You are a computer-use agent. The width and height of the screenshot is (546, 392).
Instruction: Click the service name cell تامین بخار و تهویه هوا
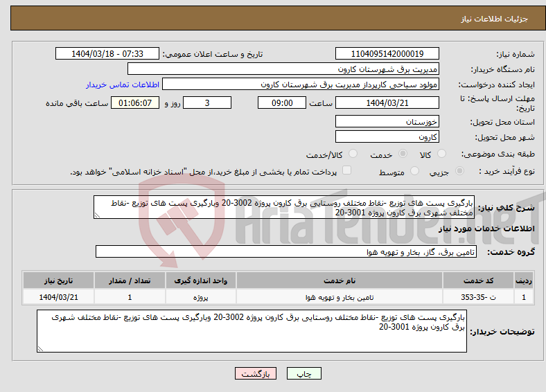340,297
